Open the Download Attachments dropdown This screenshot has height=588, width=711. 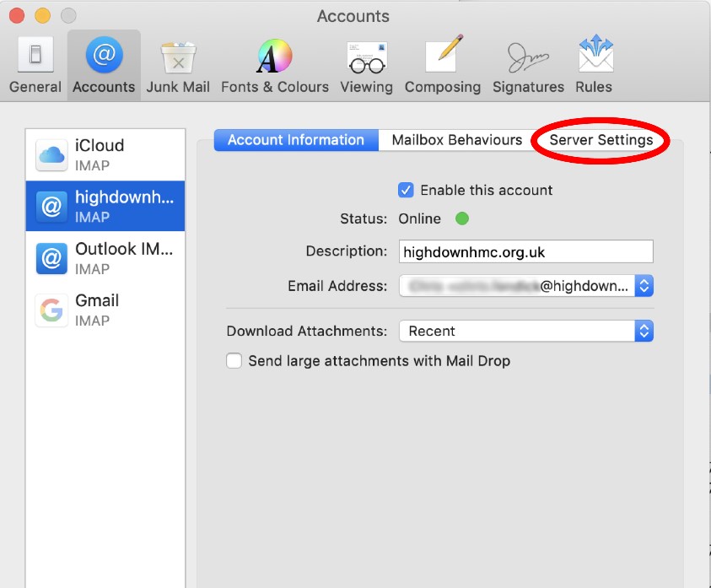526,331
